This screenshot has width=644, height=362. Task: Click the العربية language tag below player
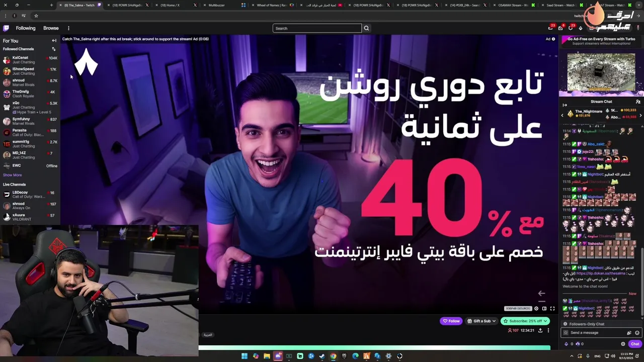tap(208, 335)
